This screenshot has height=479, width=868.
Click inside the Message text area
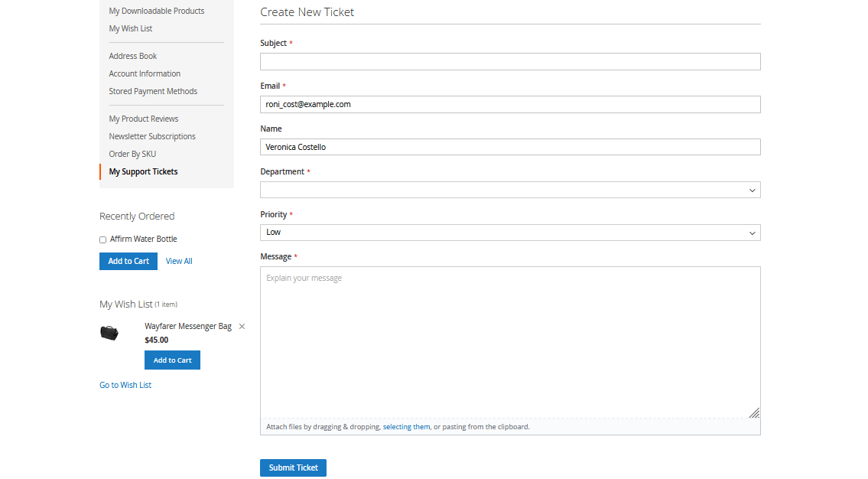pyautogui.click(x=510, y=341)
